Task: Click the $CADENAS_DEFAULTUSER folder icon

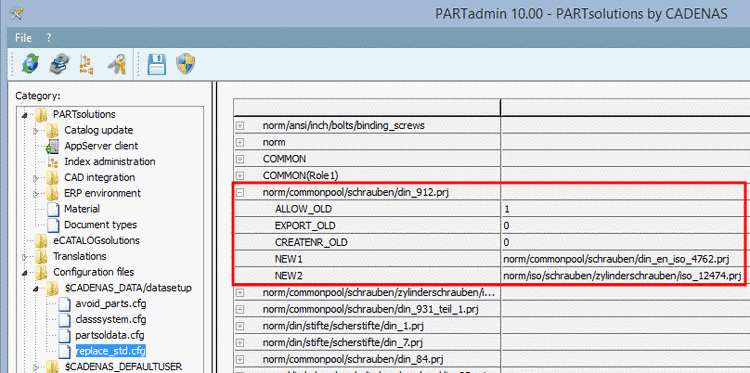Action: [x=53, y=367]
